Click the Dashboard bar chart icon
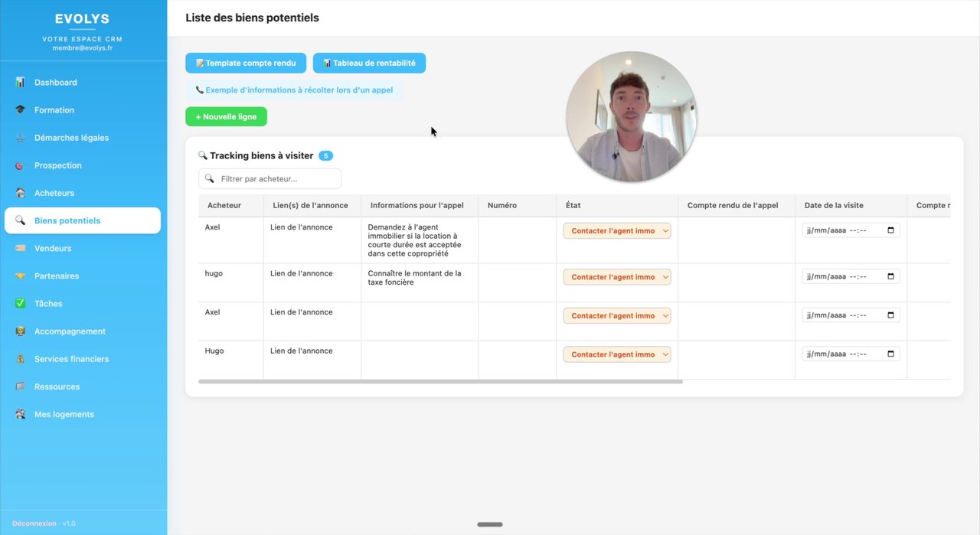Viewport: 980px width, 535px height. point(21,83)
